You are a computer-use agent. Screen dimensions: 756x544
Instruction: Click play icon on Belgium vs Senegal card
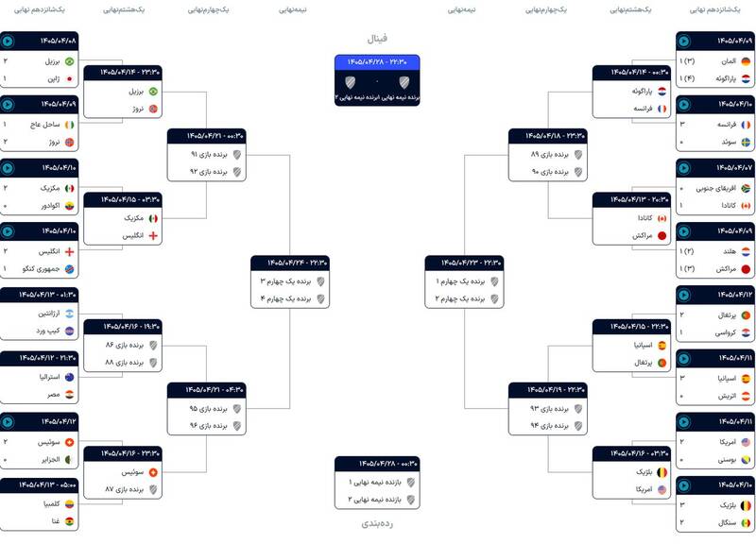[x=683, y=485]
